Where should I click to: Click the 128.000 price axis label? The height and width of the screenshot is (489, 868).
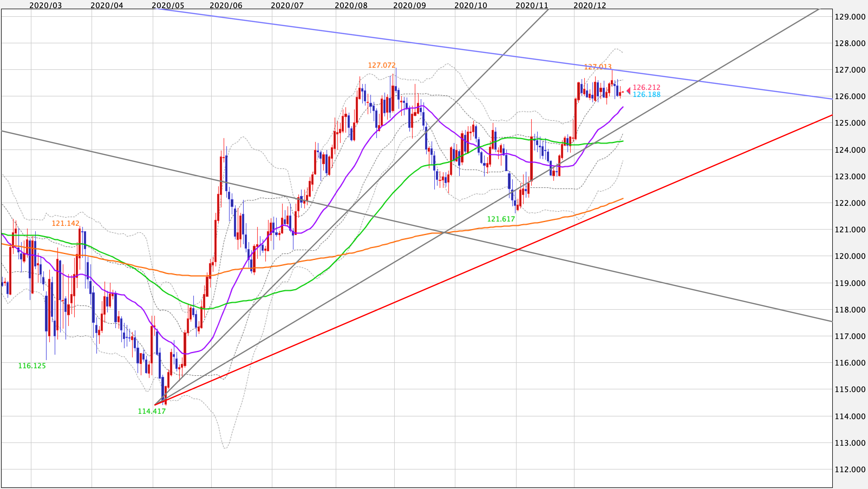pos(850,44)
